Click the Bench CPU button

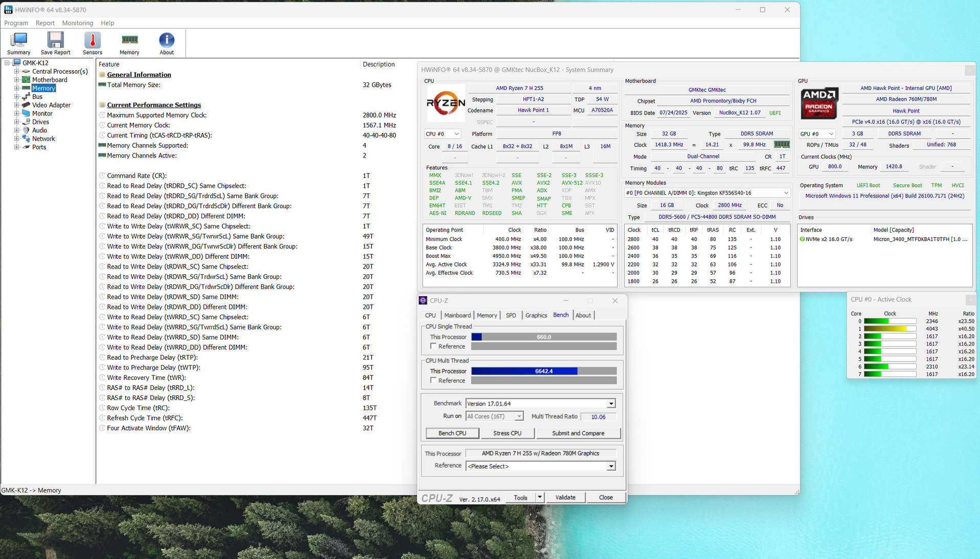(452, 433)
